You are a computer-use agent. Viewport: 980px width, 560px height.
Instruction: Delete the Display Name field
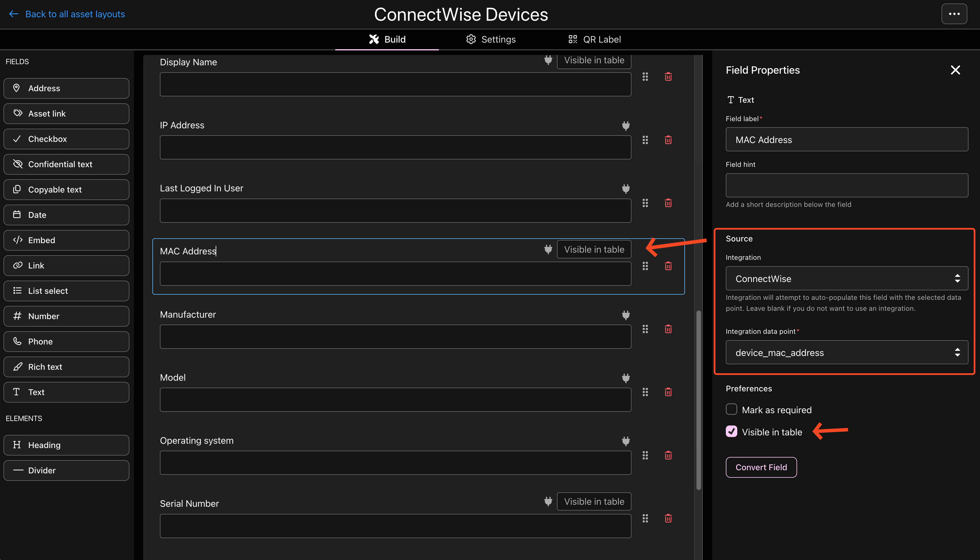point(668,77)
